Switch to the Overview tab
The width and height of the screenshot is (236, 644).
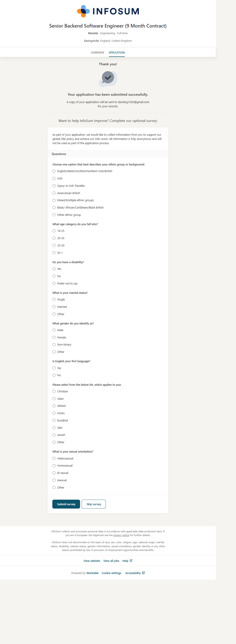97,52
